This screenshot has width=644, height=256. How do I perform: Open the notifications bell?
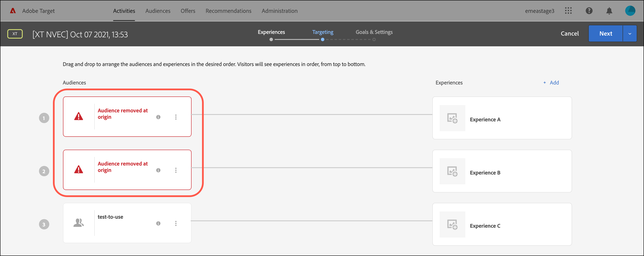tap(609, 11)
